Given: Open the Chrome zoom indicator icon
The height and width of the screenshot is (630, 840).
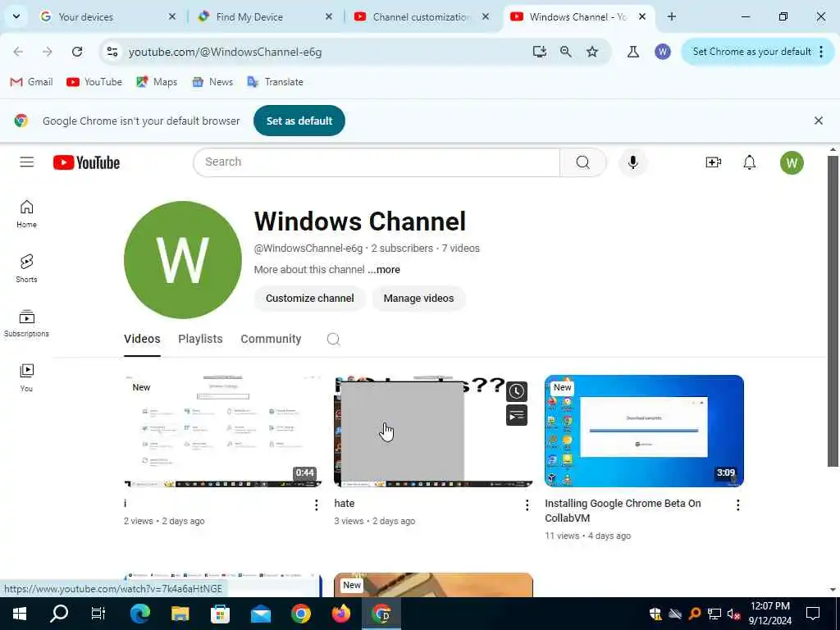Looking at the screenshot, I should pos(566,52).
